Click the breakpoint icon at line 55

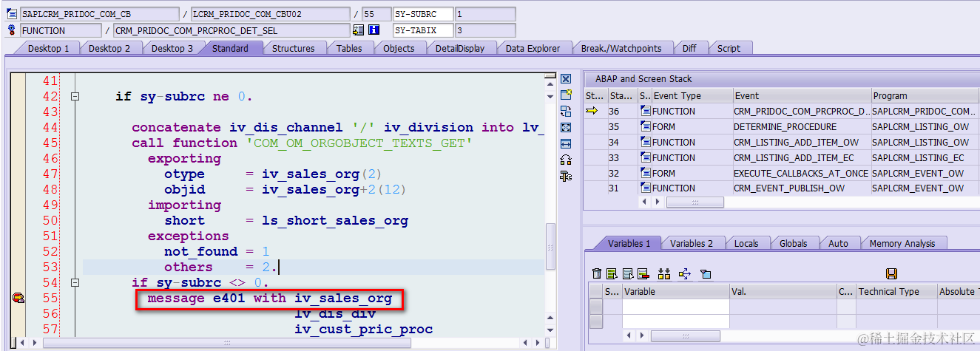pos(18,299)
